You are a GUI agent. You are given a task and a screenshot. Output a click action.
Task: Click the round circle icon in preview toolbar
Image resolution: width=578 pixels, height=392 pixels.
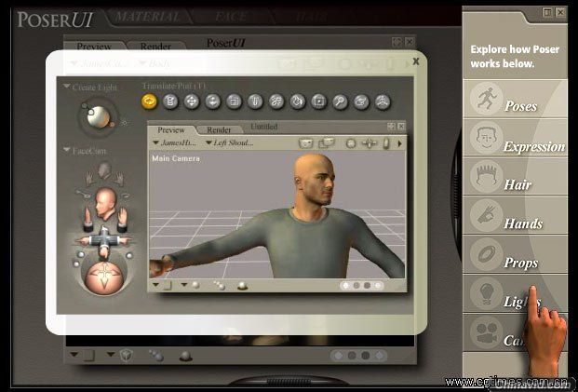pos(351,143)
